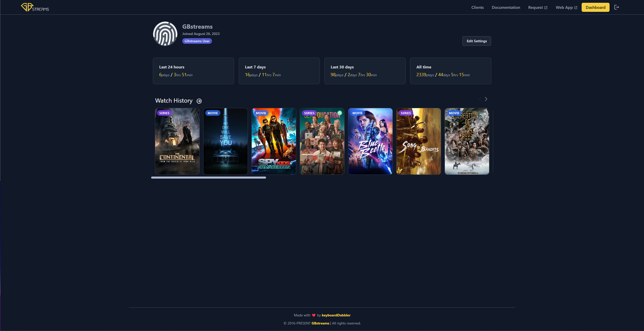Click the All time stats card
This screenshot has height=331, width=644.
[451, 71]
